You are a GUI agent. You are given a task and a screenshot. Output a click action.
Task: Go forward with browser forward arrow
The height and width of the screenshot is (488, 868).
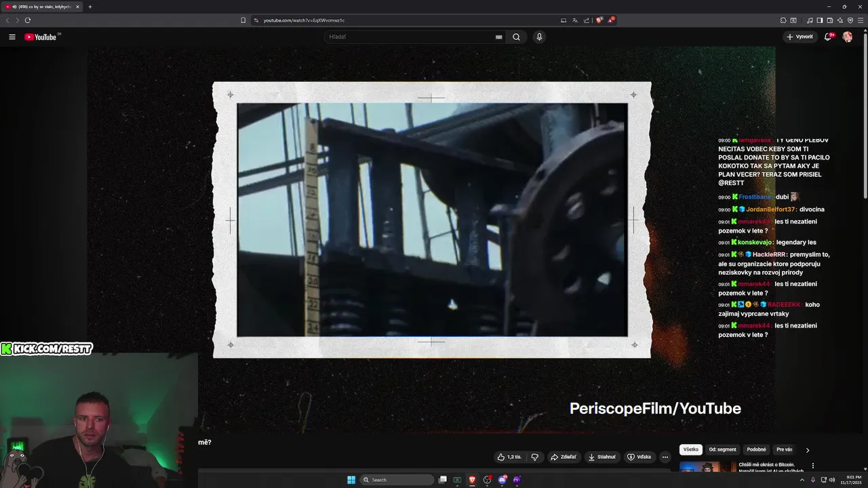(x=17, y=20)
